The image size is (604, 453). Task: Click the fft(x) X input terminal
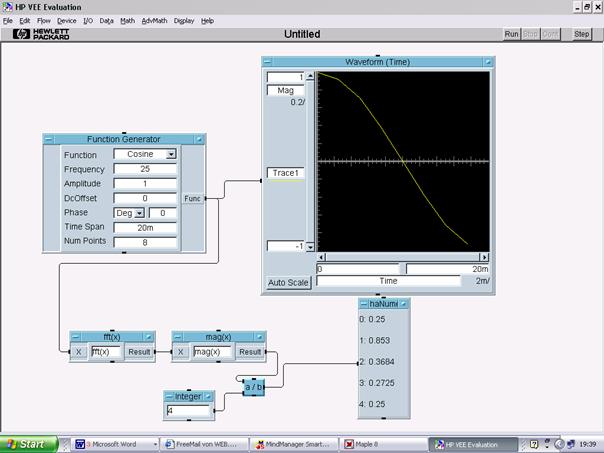(79, 352)
